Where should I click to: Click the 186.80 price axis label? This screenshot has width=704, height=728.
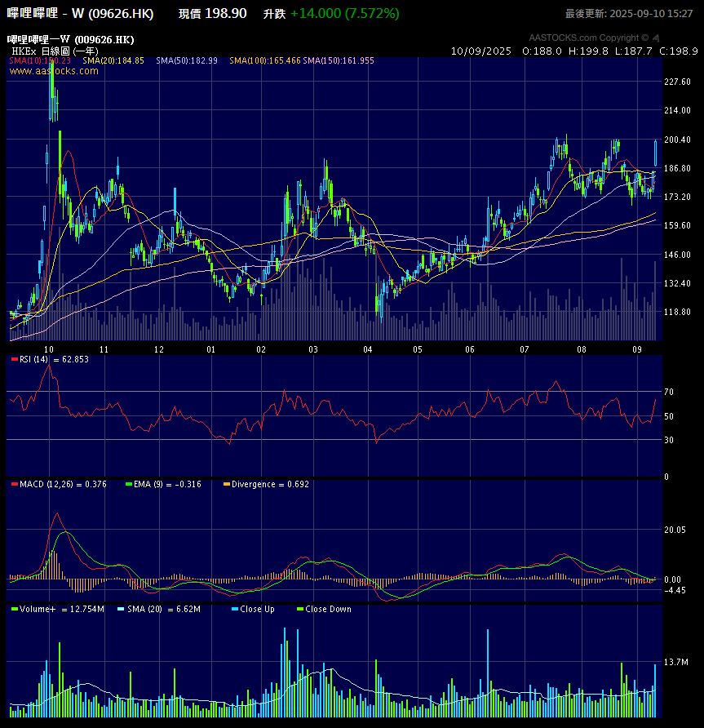pyautogui.click(x=678, y=169)
